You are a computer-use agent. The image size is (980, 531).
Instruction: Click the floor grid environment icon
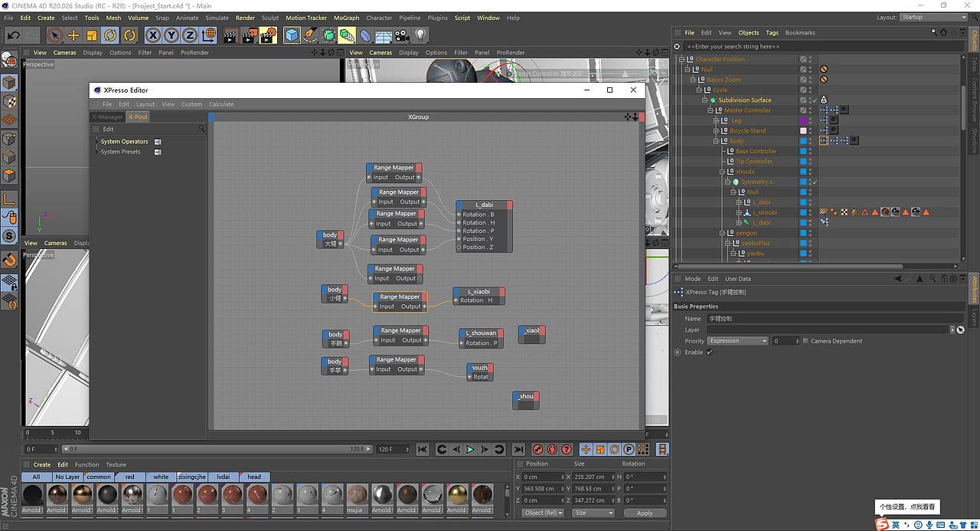[384, 35]
